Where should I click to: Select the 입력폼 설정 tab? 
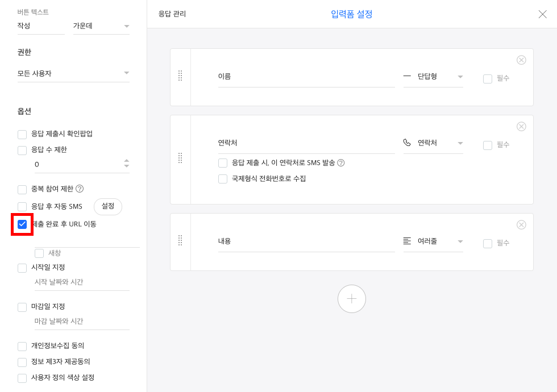[x=351, y=14]
